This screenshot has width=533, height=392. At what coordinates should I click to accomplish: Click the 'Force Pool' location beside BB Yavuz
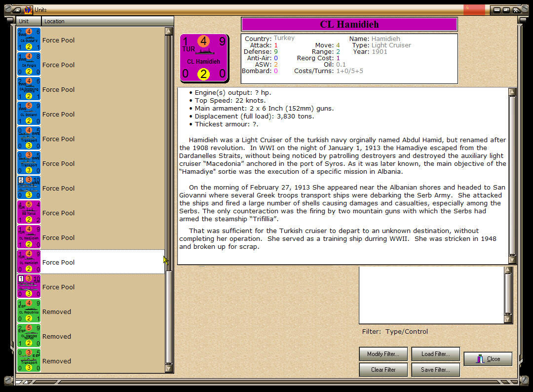[x=58, y=213]
